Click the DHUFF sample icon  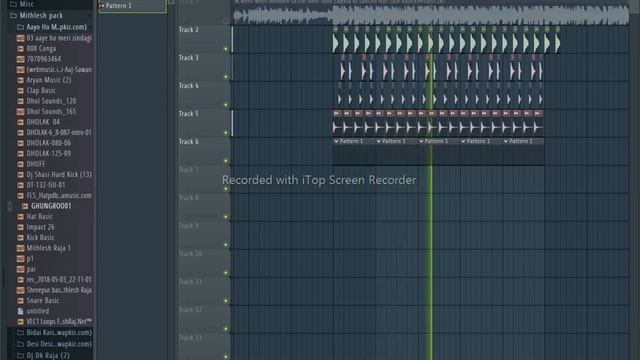point(20,164)
